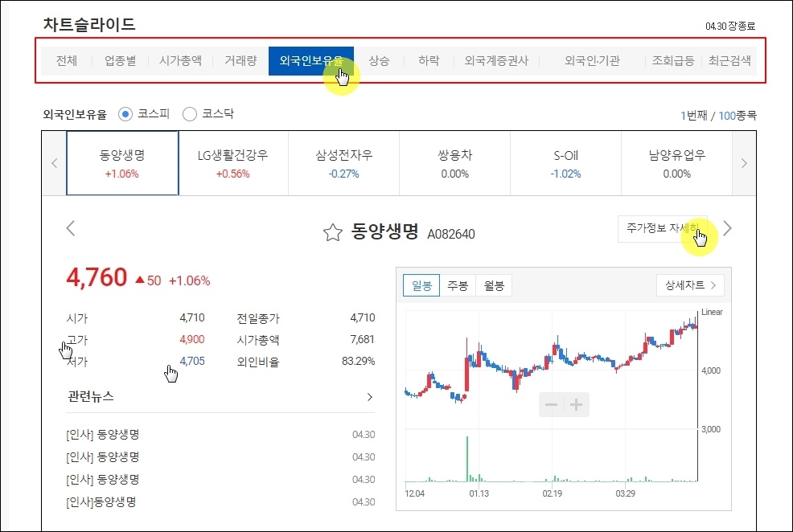Select 코스닥 radio button
This screenshot has height=532, width=793.
(190, 114)
